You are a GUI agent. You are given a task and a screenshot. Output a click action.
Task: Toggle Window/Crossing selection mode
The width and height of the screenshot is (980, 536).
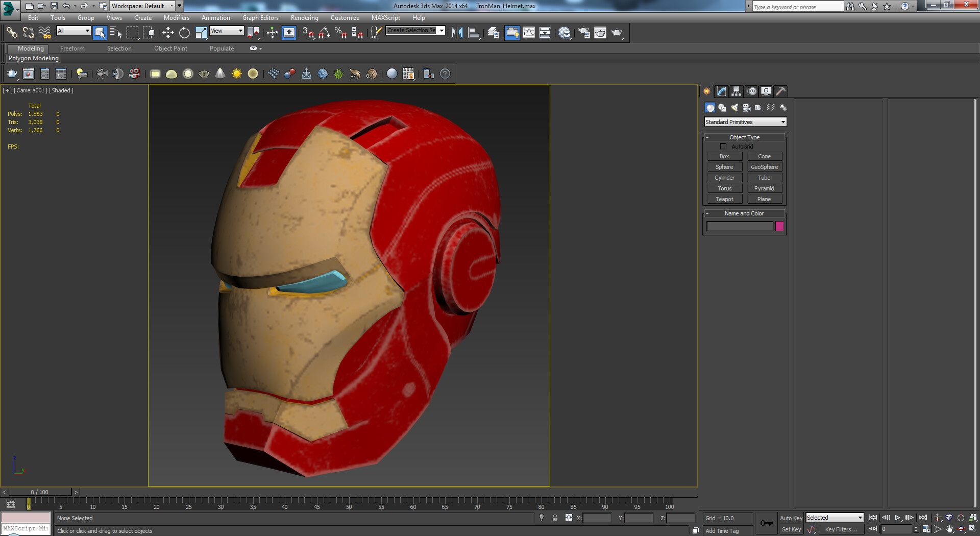[149, 33]
